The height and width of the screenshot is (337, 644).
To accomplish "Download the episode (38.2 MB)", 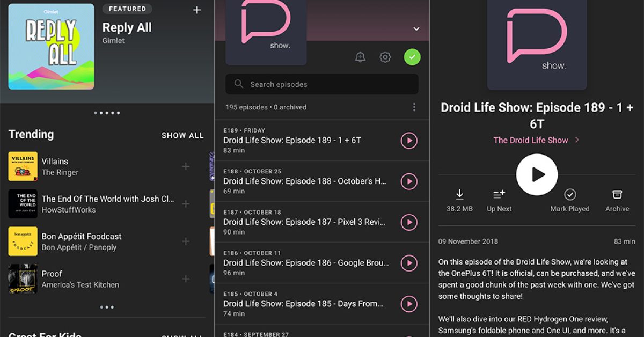I will coord(459,200).
